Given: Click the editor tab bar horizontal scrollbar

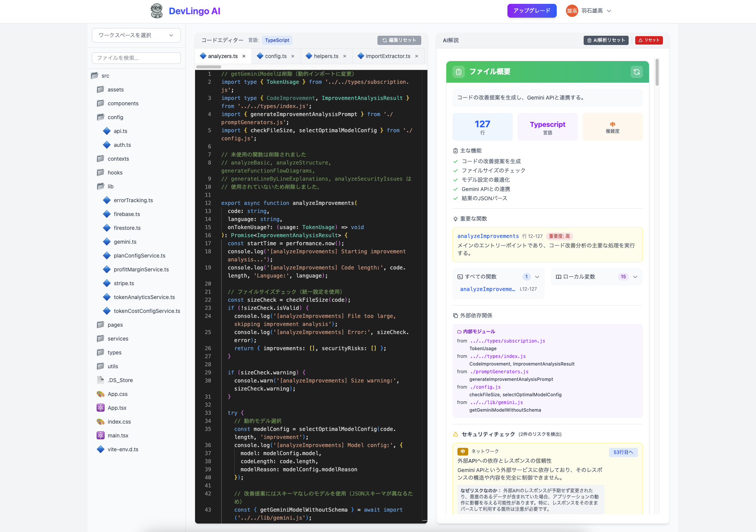Looking at the screenshot, I should click(209, 66).
